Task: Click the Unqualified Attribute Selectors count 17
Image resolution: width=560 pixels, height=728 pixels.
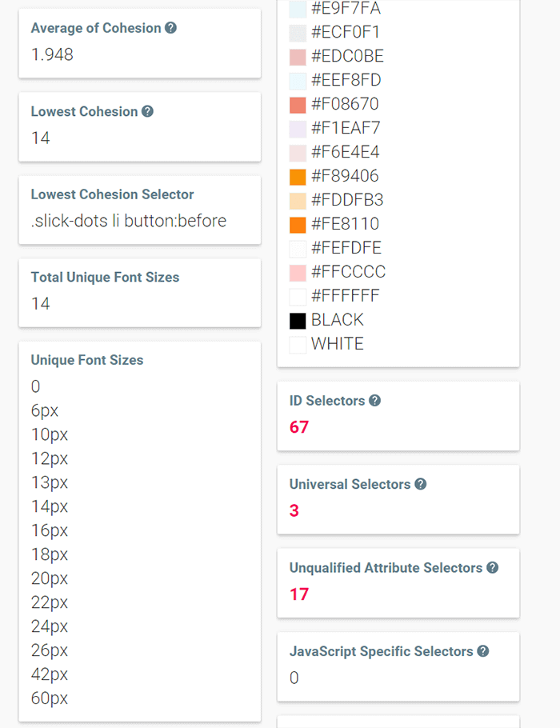Action: [298, 594]
